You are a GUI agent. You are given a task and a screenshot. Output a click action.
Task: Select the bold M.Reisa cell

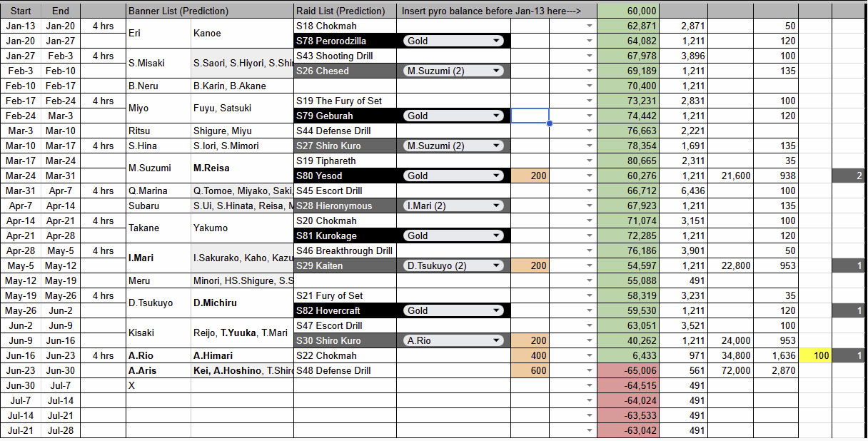(x=242, y=168)
